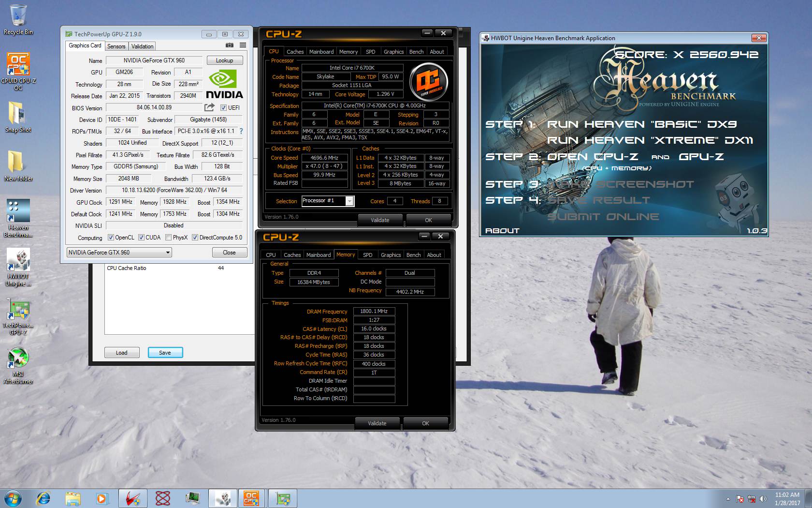Open CPU tab in lower CPU-Z window

[271, 255]
